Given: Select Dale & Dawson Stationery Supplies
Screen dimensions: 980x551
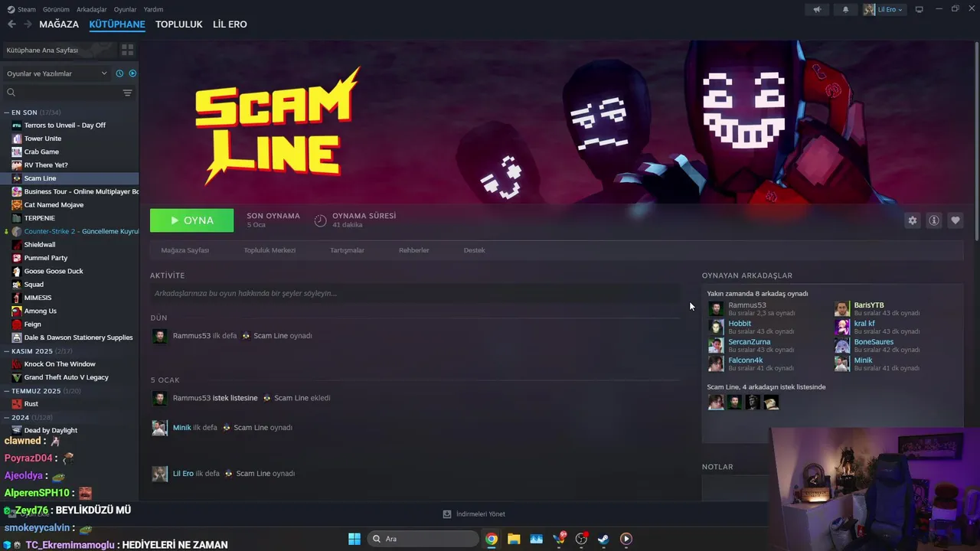Looking at the screenshot, I should tap(78, 337).
